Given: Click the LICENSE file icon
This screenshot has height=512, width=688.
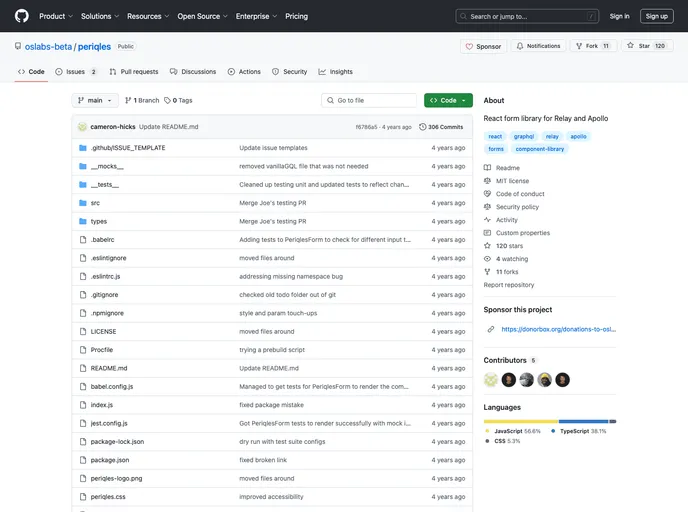Looking at the screenshot, I should click(82, 332).
